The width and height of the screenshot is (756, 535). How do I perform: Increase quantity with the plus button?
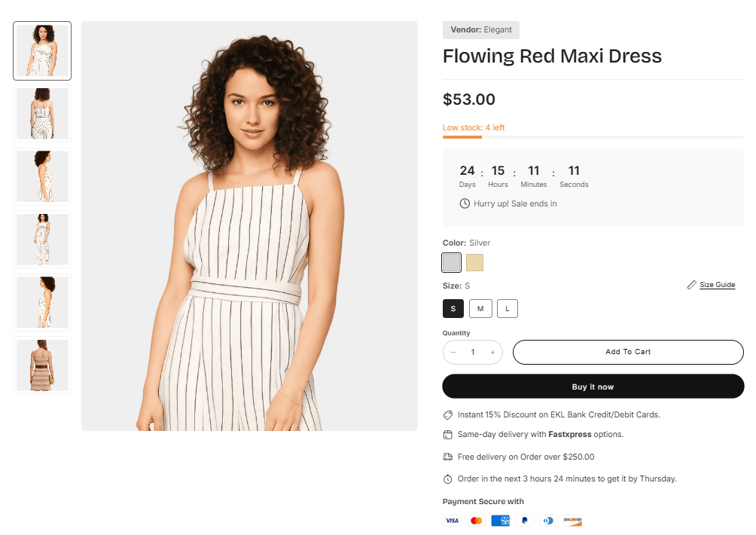tap(492, 352)
